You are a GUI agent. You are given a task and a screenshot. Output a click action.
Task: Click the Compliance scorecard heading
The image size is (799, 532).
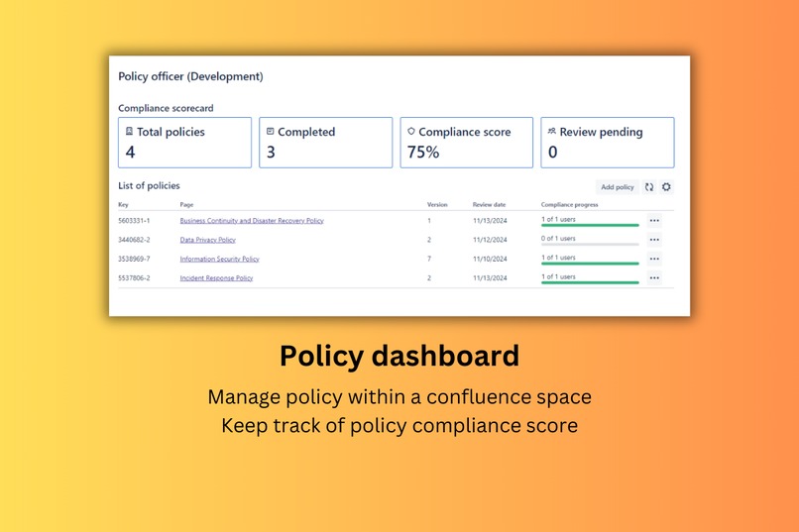point(166,108)
